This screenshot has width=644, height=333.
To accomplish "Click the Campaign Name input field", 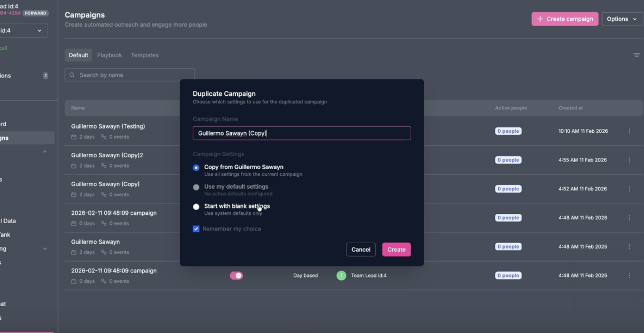I will point(302,133).
